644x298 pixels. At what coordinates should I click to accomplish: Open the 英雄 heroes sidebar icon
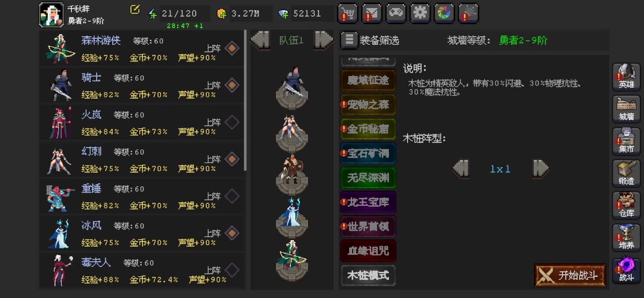click(x=626, y=77)
